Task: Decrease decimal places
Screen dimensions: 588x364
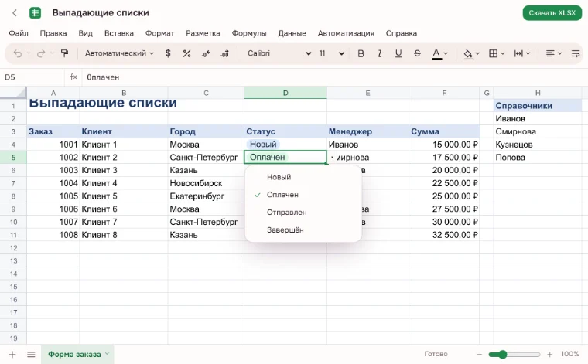Action: [206, 53]
